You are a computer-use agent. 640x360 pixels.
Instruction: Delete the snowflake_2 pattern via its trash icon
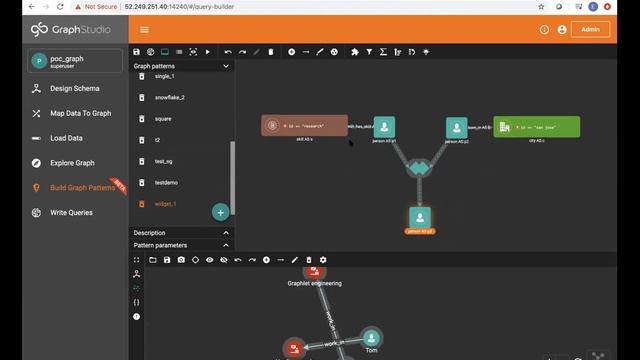142,98
